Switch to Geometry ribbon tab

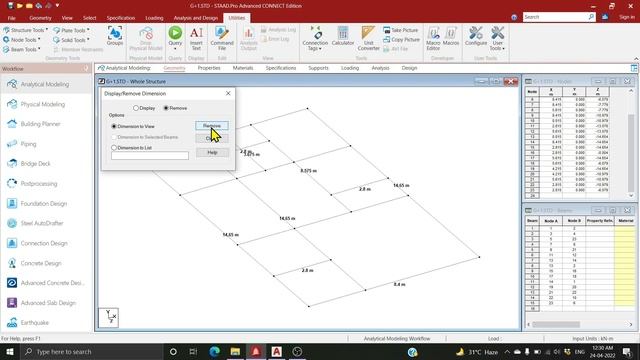40,18
